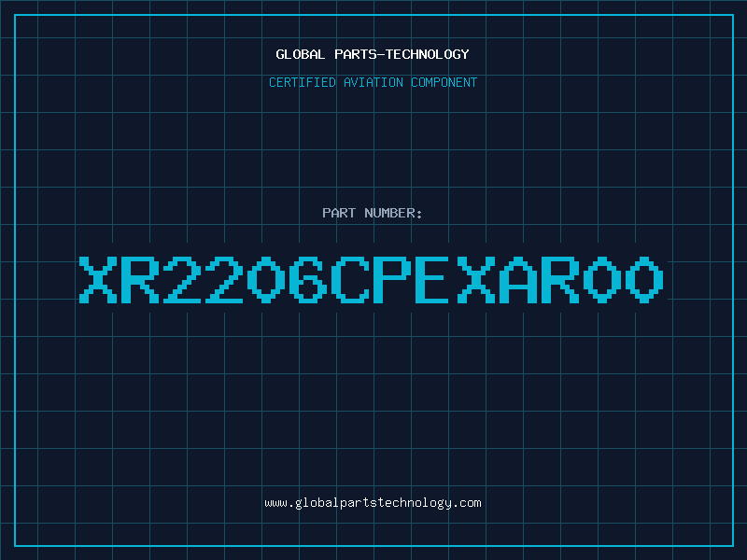Click the PART NUMBER: label
747x560 pixels.
point(372,213)
